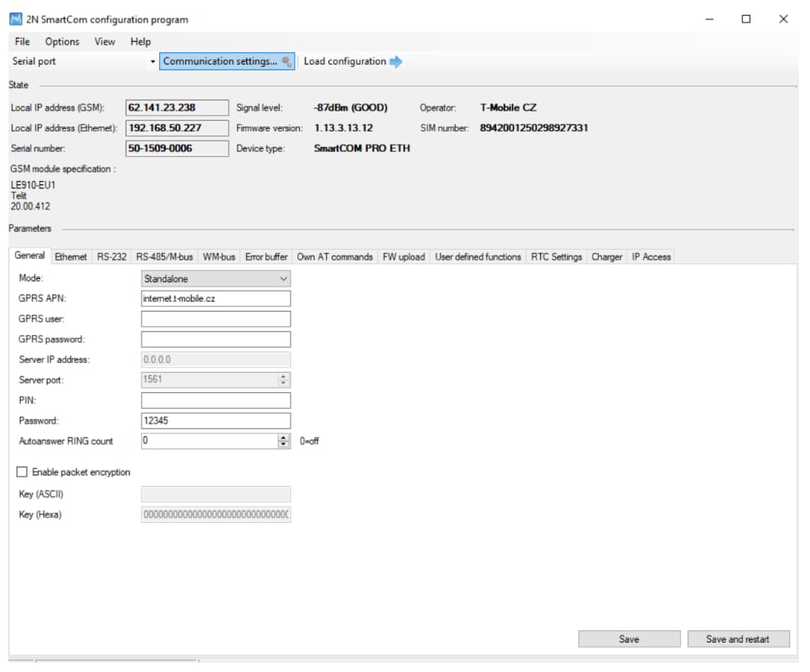The width and height of the screenshot is (810, 672).
Task: Click the Local IP address (GSM) box
Action: coord(178,108)
